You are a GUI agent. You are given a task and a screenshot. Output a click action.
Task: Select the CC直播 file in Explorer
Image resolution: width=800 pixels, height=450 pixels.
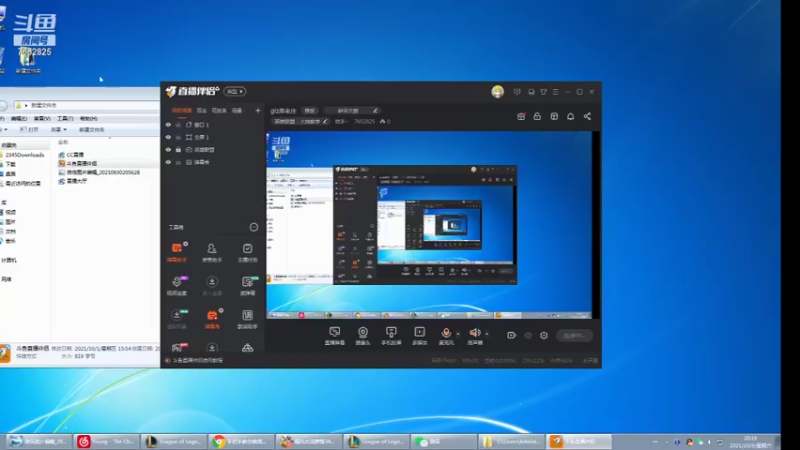(71, 155)
